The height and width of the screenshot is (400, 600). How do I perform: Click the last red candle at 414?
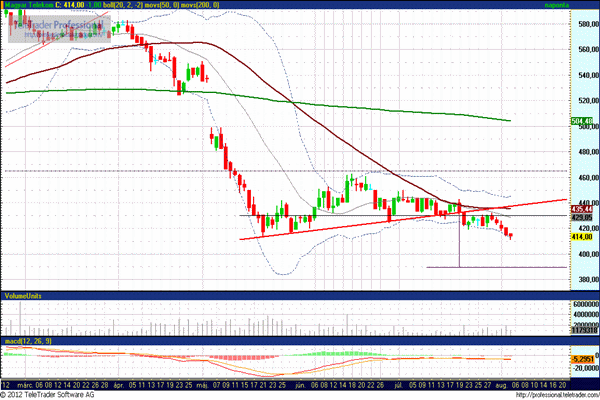(510, 235)
